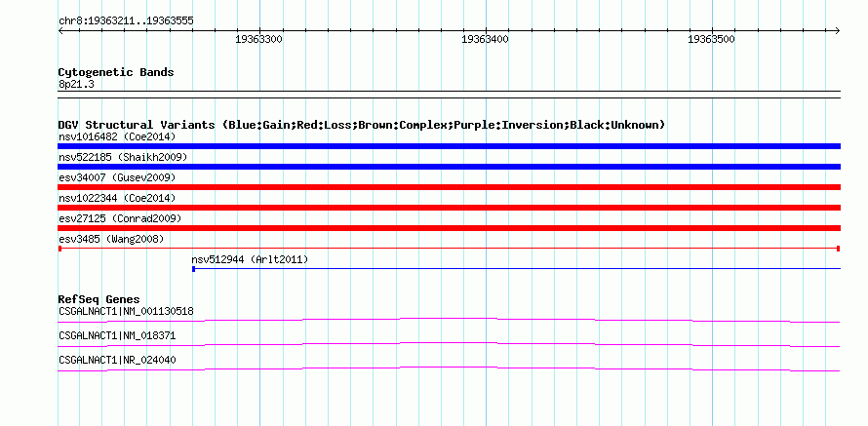Open the nsv512944 (Arlt2011) variant label
The height and width of the screenshot is (426, 868).
(x=250, y=259)
